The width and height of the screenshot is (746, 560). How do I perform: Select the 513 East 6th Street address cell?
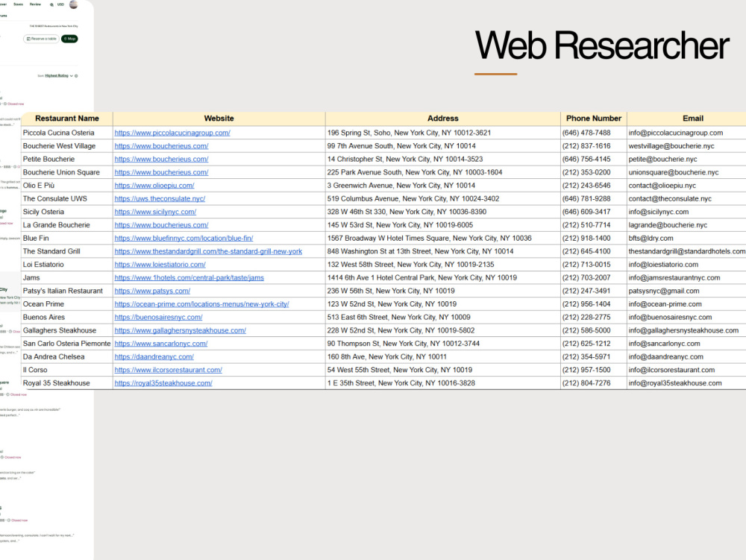tap(443, 317)
